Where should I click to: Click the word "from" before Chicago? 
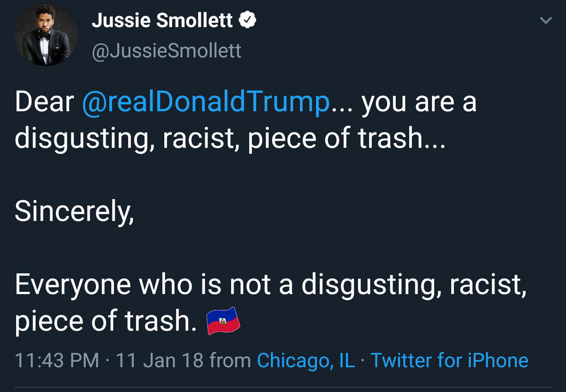[230, 361]
